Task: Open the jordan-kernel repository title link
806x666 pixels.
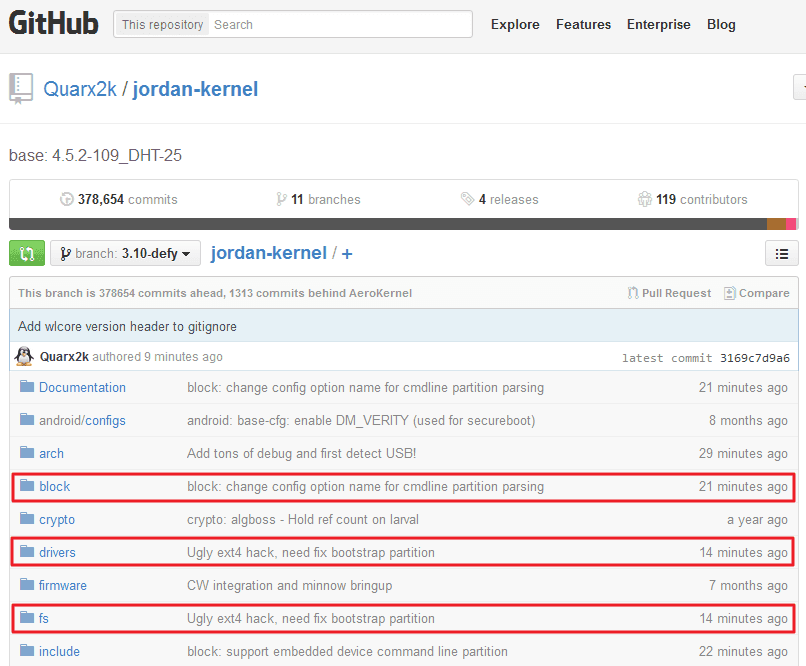Action: 195,89
